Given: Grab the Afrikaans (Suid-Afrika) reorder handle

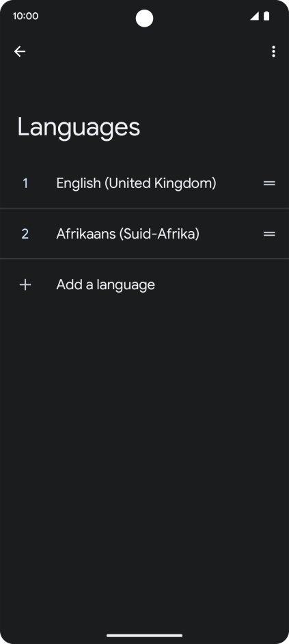Looking at the screenshot, I should pos(269,234).
